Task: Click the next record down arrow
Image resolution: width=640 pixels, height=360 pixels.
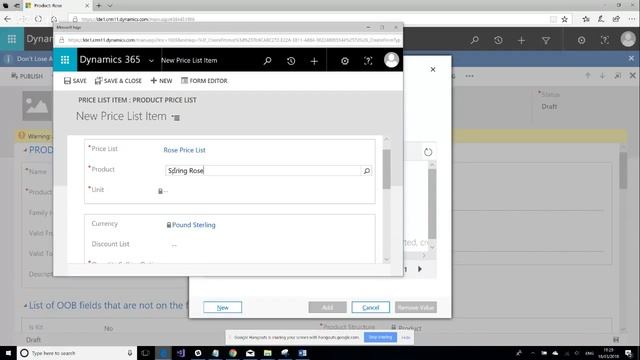Action: click(x=602, y=76)
